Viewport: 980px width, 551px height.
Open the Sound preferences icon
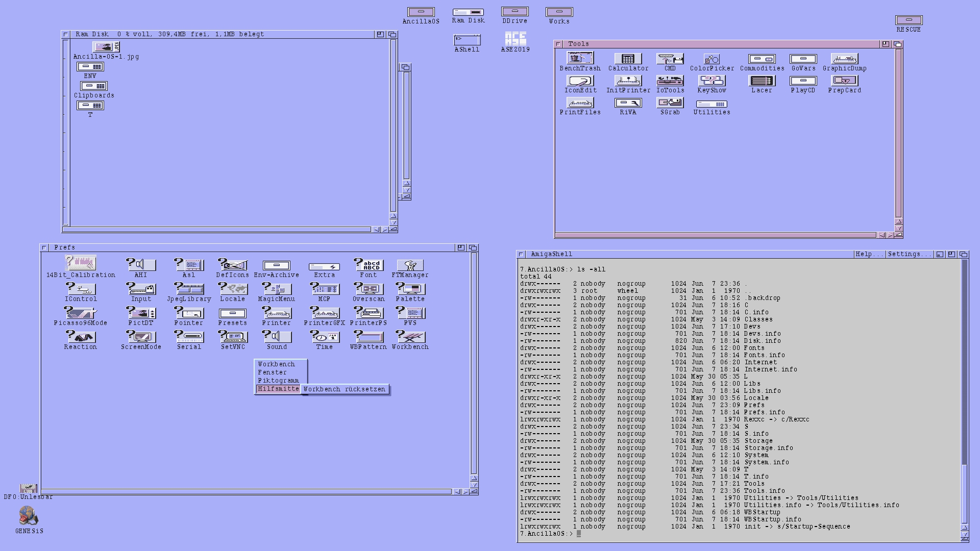coord(276,337)
